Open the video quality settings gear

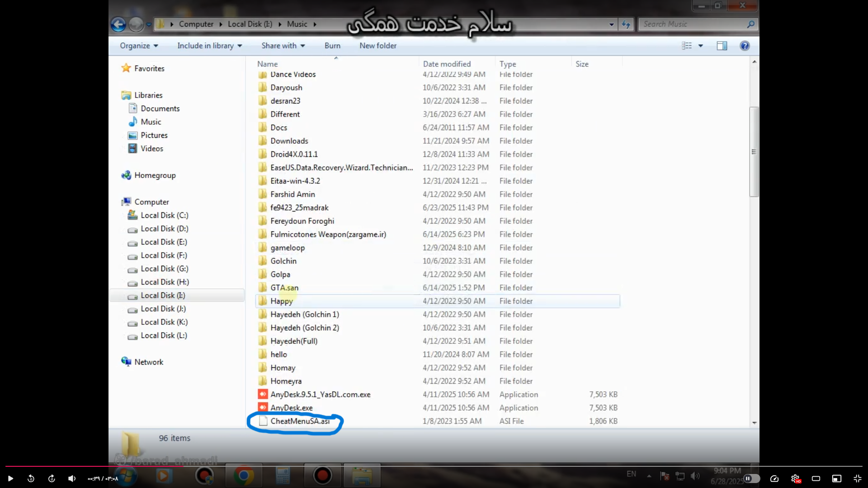pos(795,479)
